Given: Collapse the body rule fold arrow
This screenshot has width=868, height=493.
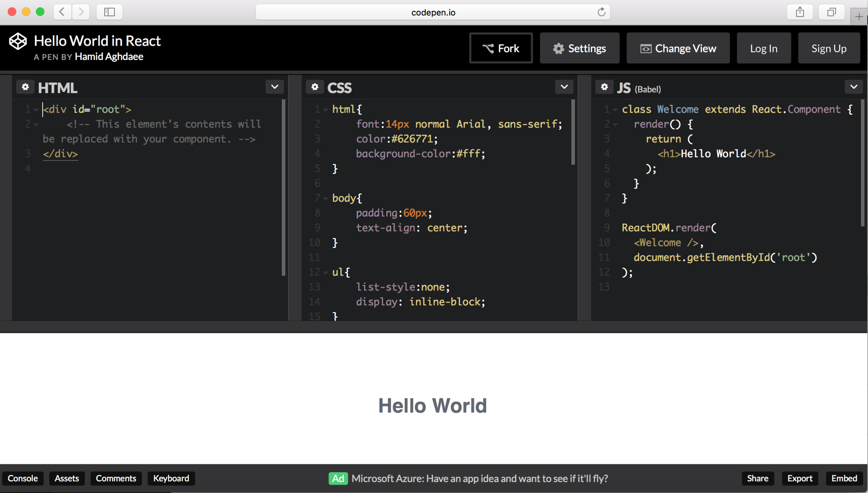Looking at the screenshot, I should coord(325,199).
